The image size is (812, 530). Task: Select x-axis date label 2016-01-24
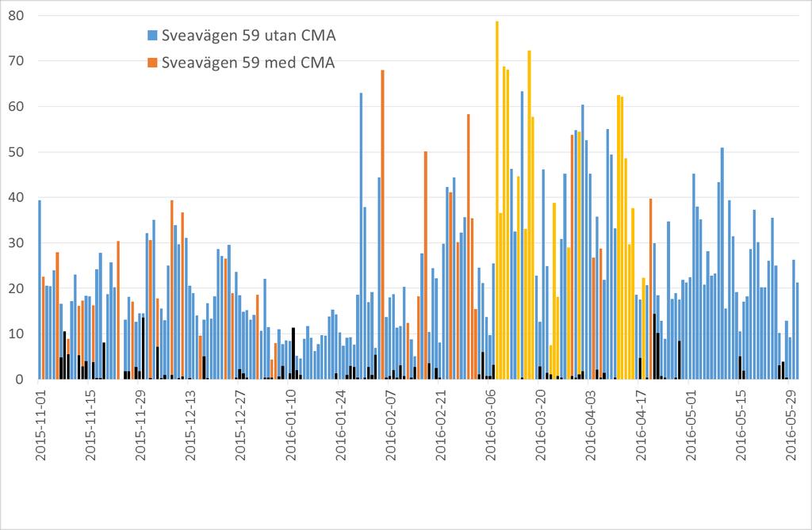coord(341,425)
